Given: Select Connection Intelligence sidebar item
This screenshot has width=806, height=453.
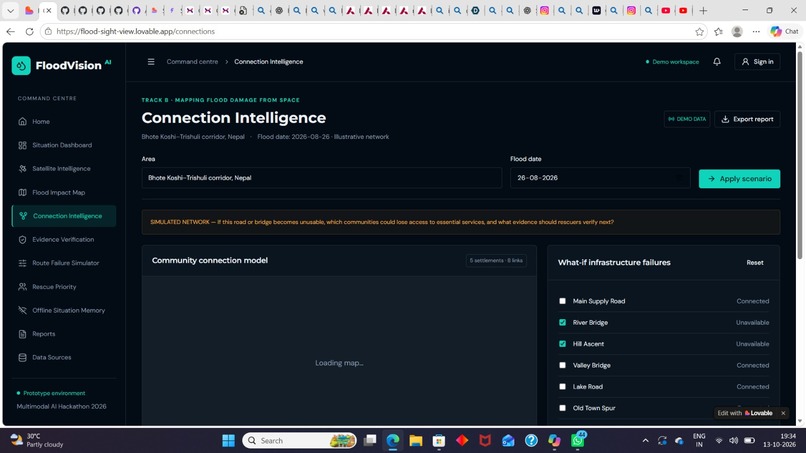Looking at the screenshot, I should tap(64, 216).
